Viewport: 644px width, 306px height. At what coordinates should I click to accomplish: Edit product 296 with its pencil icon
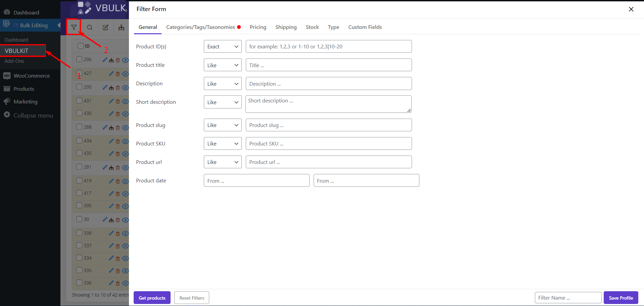pyautogui.click(x=104, y=60)
